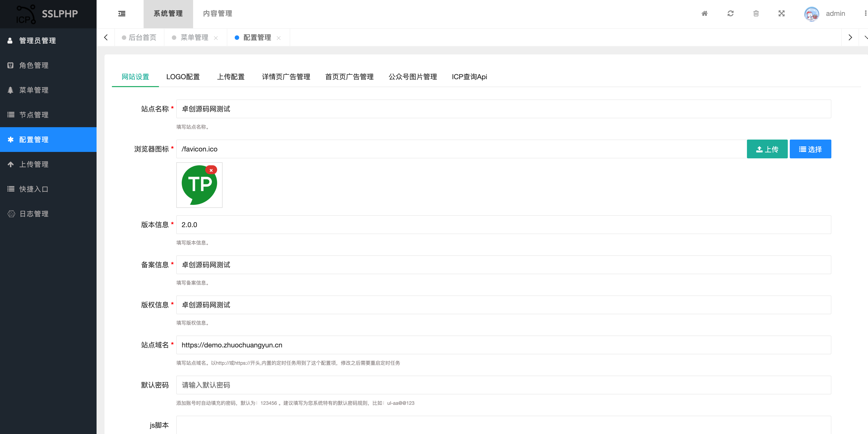Switch to 内容管理 top menu

point(218,14)
